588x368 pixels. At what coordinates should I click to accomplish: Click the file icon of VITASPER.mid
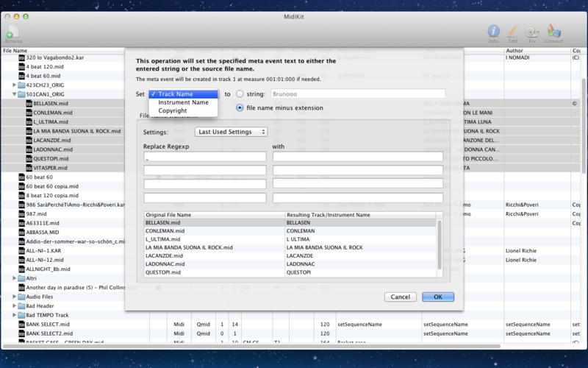click(x=29, y=168)
